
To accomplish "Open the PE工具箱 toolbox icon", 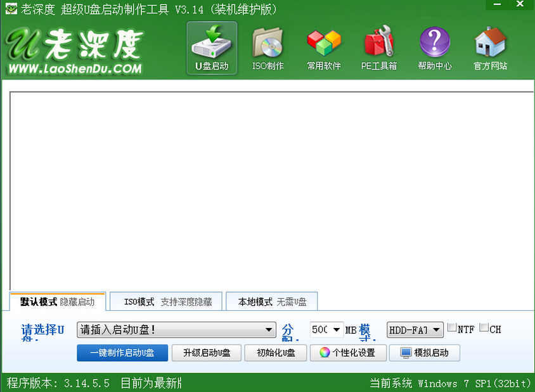I will click(x=379, y=48).
